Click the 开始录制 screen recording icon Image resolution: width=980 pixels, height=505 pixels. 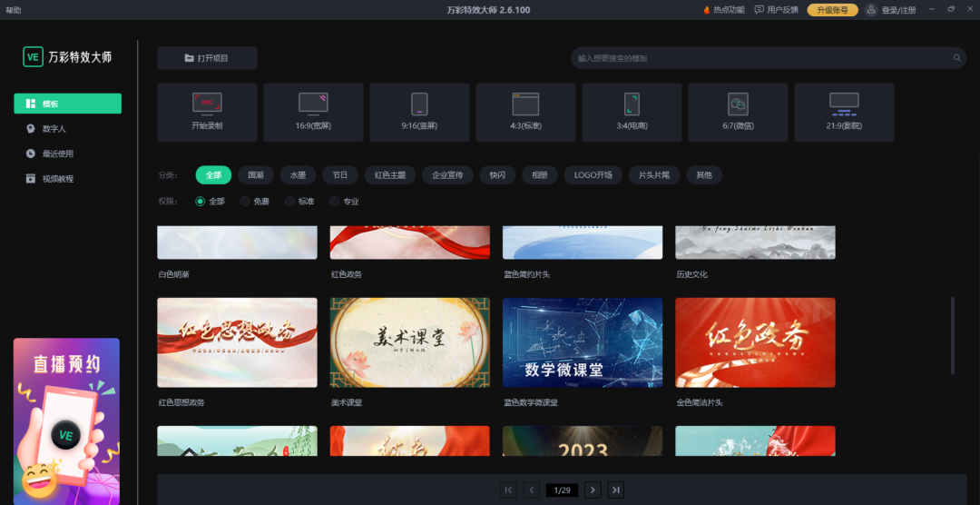pyautogui.click(x=207, y=104)
